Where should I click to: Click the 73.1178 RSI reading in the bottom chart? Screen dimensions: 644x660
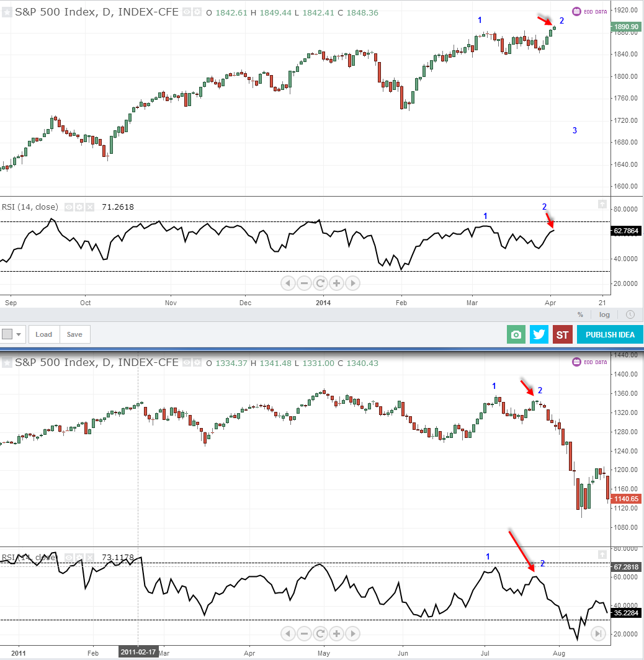(118, 557)
